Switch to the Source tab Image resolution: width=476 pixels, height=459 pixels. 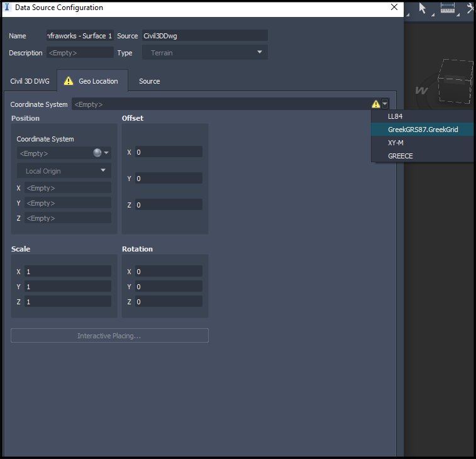tap(150, 81)
